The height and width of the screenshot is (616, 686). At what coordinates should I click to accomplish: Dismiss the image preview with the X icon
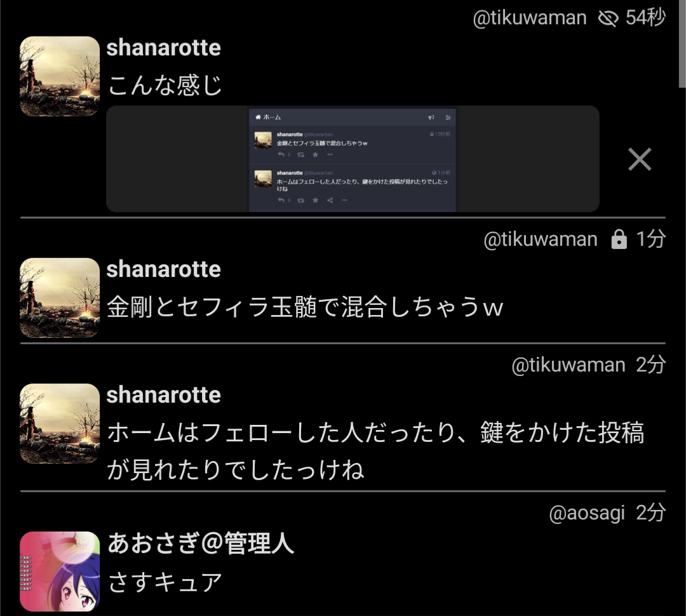(640, 159)
